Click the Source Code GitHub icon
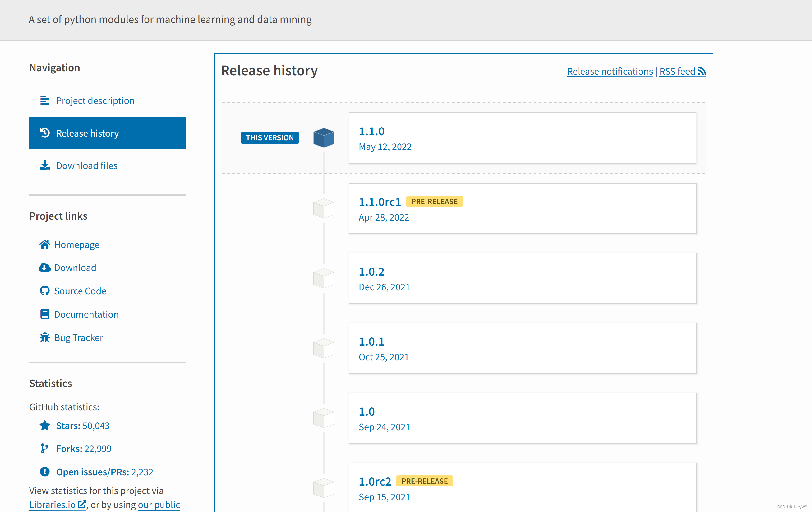Viewport: 812px width, 512px height. click(44, 291)
